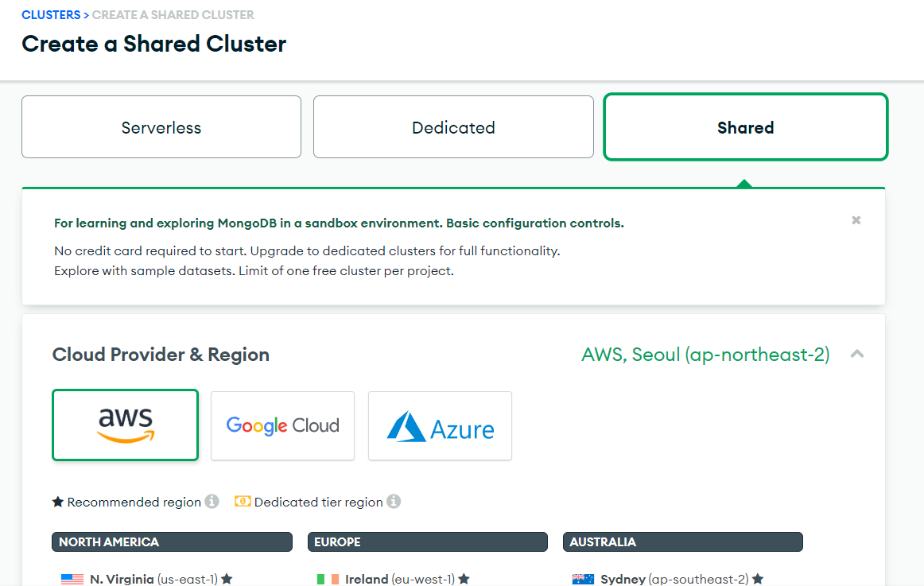This screenshot has width=924, height=586.
Task: Switch to the Serverless cluster type
Action: click(x=161, y=127)
